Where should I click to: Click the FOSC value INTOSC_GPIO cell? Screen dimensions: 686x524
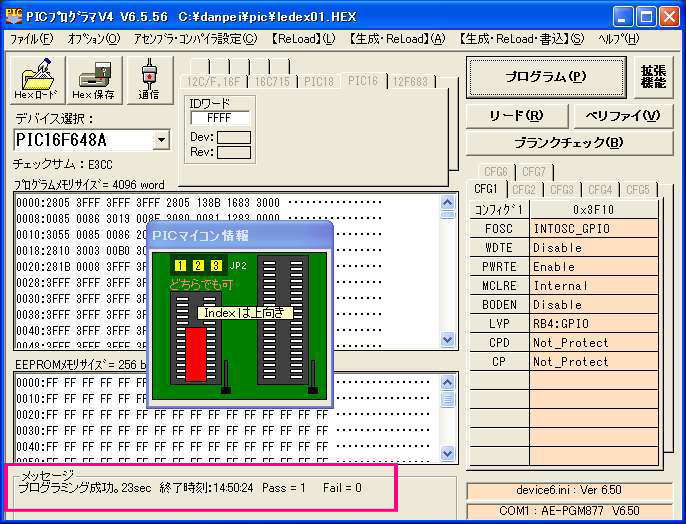pyautogui.click(x=594, y=229)
